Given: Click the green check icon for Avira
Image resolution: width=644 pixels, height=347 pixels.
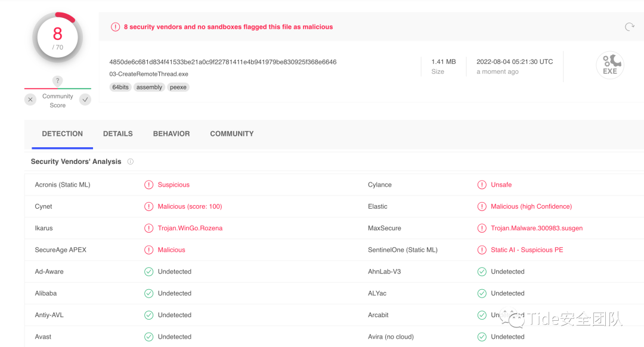Looking at the screenshot, I should click(x=482, y=337).
